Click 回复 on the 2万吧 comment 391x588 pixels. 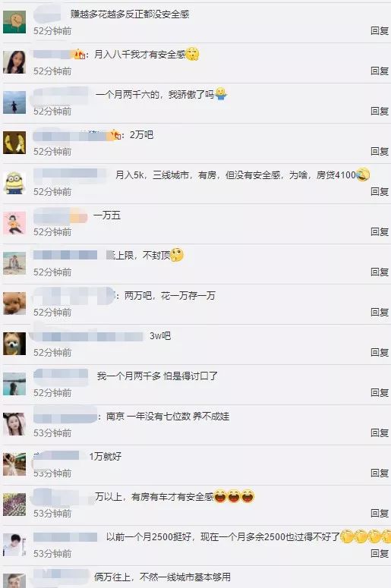point(380,151)
